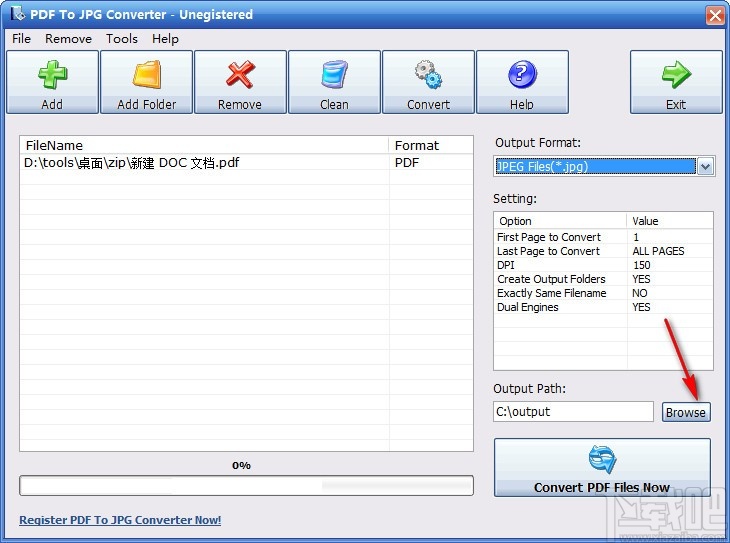Click the Clean trash bin icon
This screenshot has width=730, height=543.
click(x=334, y=75)
